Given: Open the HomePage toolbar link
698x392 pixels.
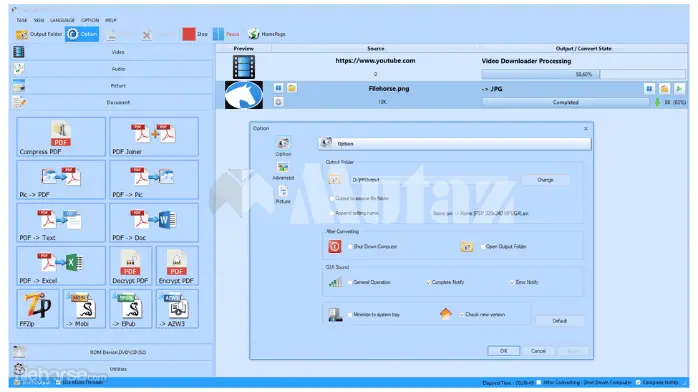Looking at the screenshot, I should [x=267, y=34].
